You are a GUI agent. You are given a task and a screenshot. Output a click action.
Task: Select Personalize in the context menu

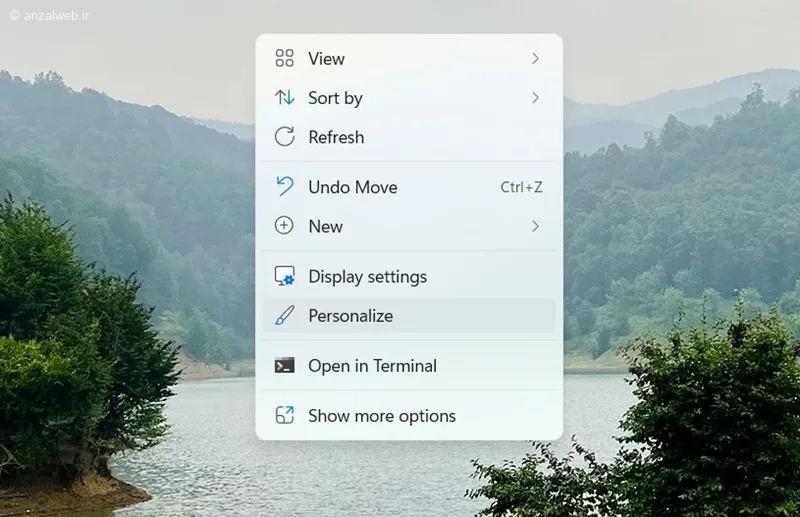[x=409, y=315]
